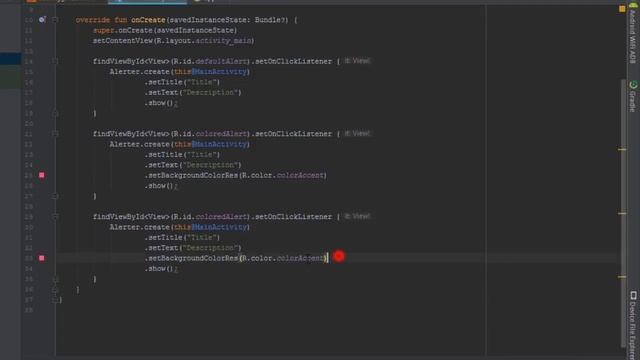Click '.setTitle("Title")' on line 16
The width and height of the screenshot is (640, 360).
(x=182, y=82)
